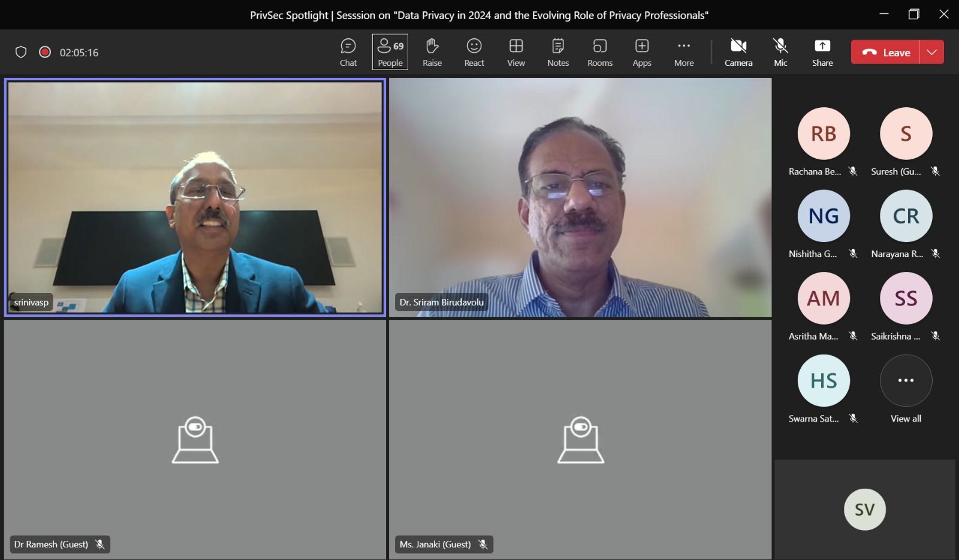959x560 pixels.
Task: Open the More actions menu
Action: 684,52
